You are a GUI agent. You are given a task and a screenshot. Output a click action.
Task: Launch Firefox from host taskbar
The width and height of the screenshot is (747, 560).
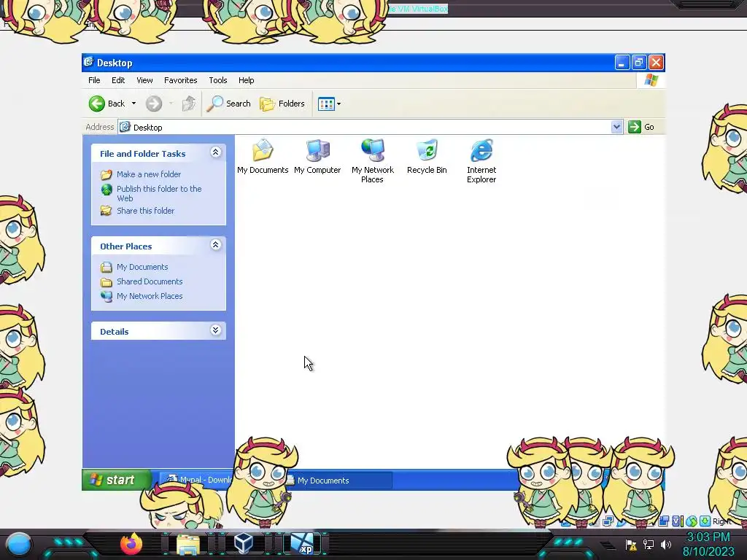[x=131, y=543]
